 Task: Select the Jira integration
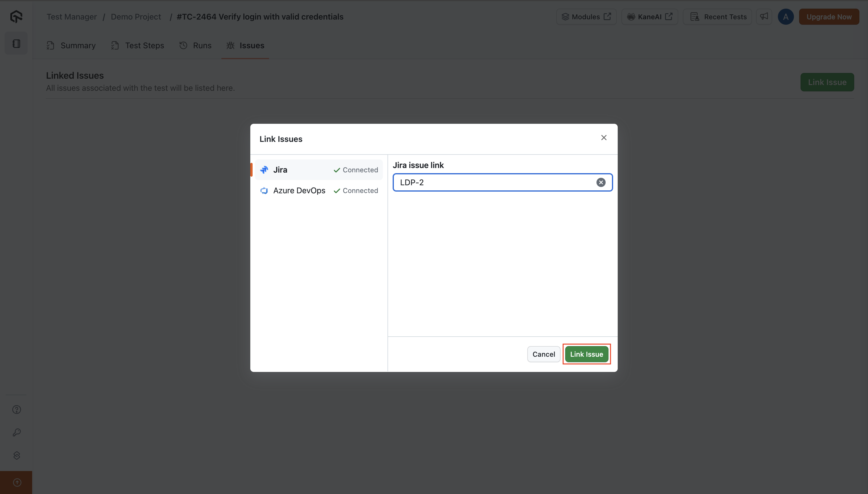point(280,170)
